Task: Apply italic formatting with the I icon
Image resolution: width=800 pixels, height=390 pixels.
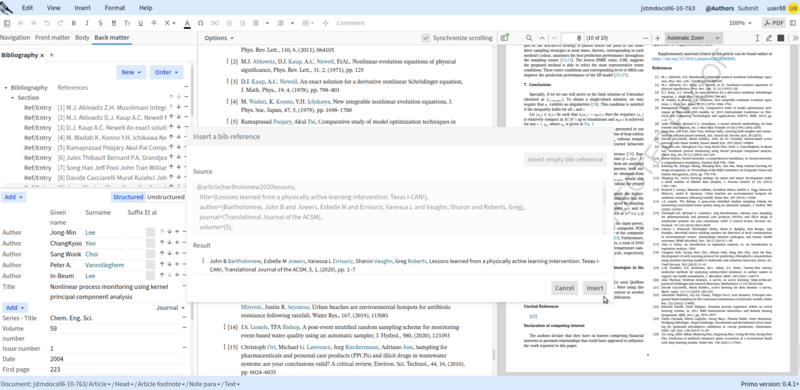Action: (x=87, y=23)
